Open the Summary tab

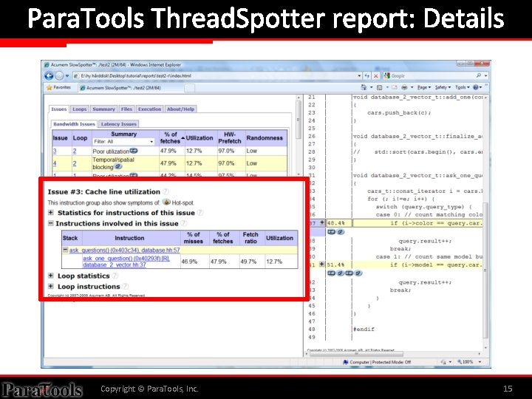click(x=104, y=109)
